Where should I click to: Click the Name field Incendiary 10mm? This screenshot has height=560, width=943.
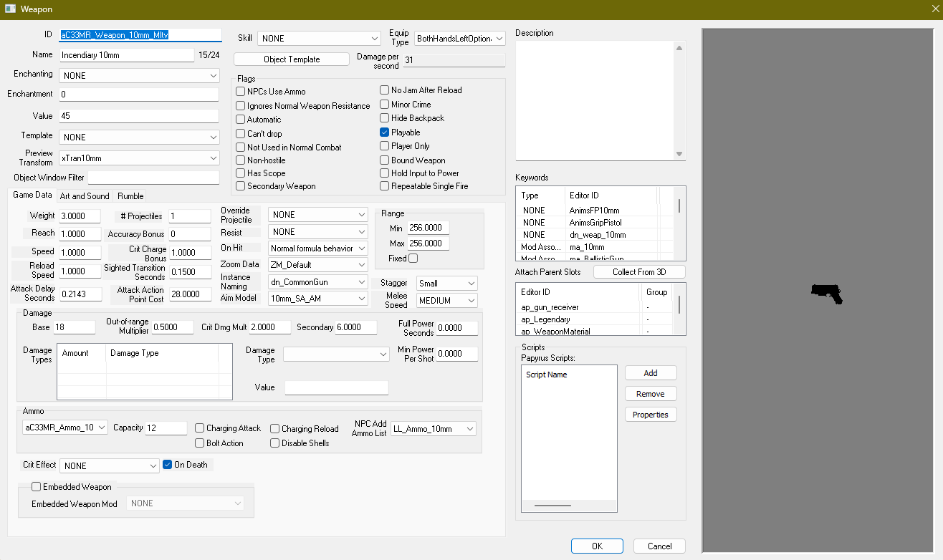127,55
